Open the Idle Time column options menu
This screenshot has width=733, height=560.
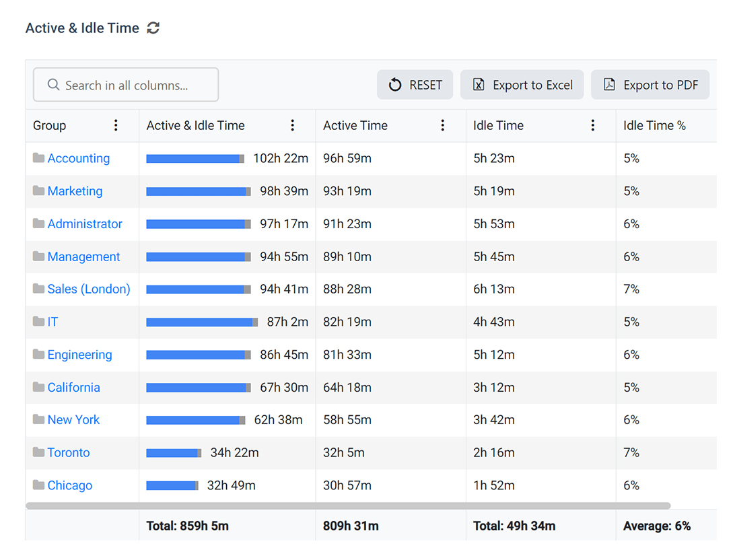[592, 125]
